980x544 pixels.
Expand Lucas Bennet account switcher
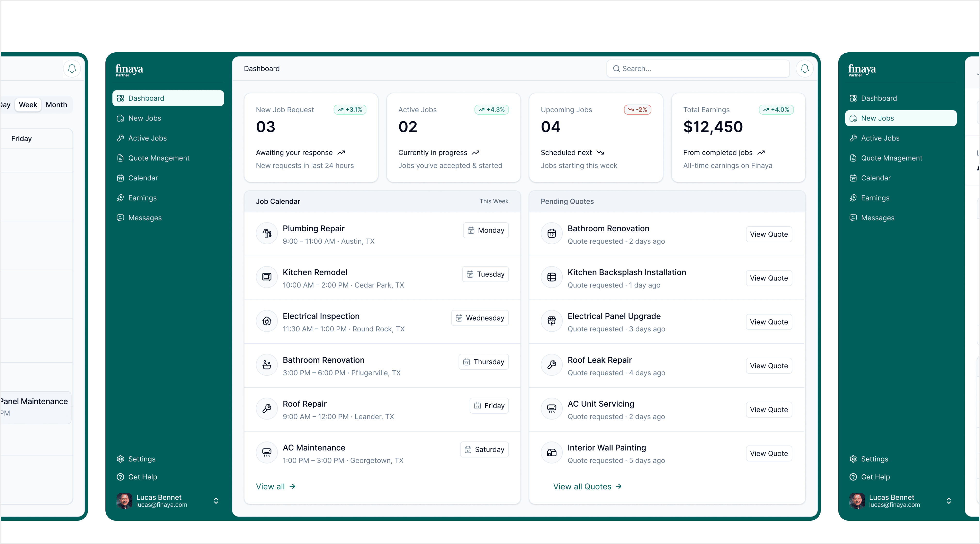point(216,501)
